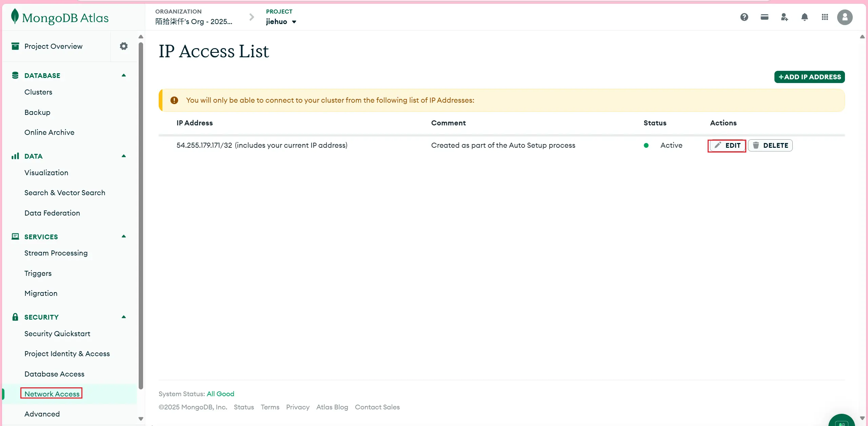Open Database Access page
The width and height of the screenshot is (868, 426).
54,374
